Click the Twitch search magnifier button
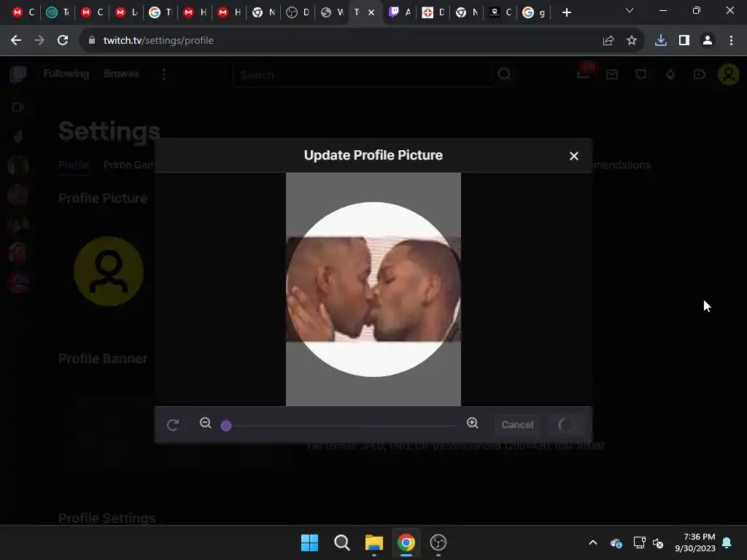 pos(505,75)
